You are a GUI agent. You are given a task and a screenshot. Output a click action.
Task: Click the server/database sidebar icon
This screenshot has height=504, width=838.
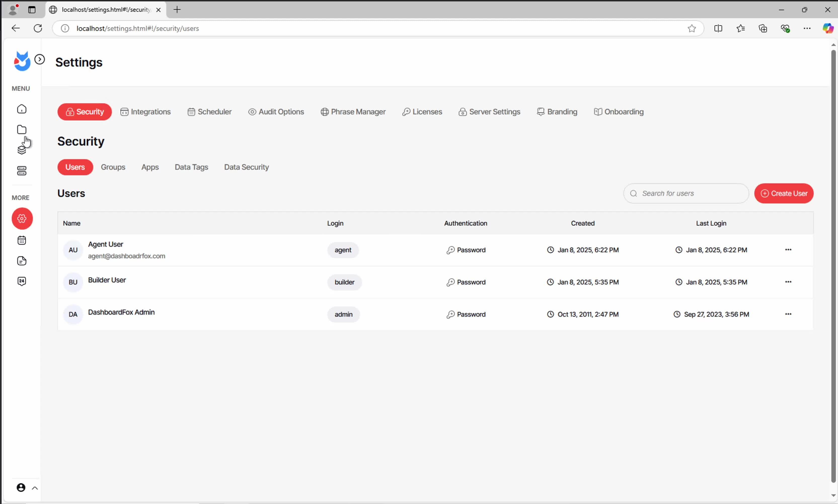(22, 171)
